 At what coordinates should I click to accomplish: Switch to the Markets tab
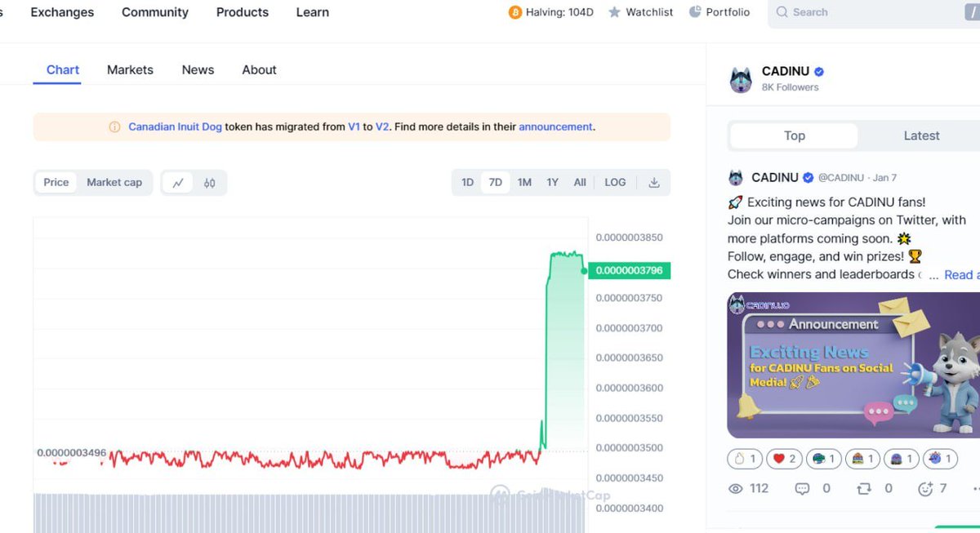[130, 70]
